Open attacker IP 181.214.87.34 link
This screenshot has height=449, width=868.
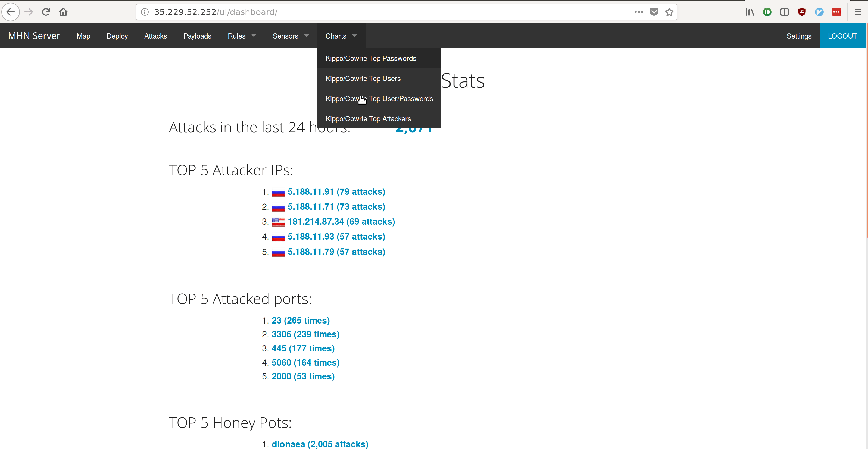click(341, 222)
